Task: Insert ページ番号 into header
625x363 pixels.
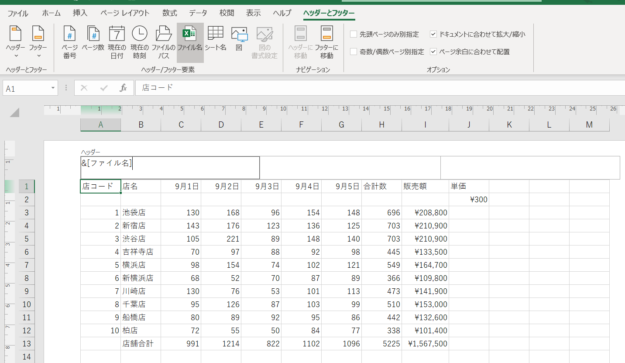Action: 69,42
